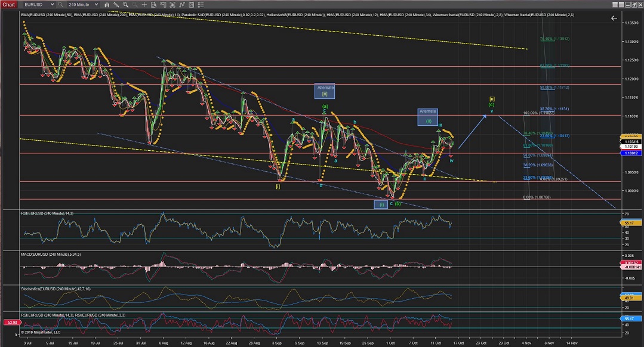Click the 38.20% (1.09628) Fibonacci label
Image resolution: width=644 pixels, height=347 pixels.
[x=538, y=165]
